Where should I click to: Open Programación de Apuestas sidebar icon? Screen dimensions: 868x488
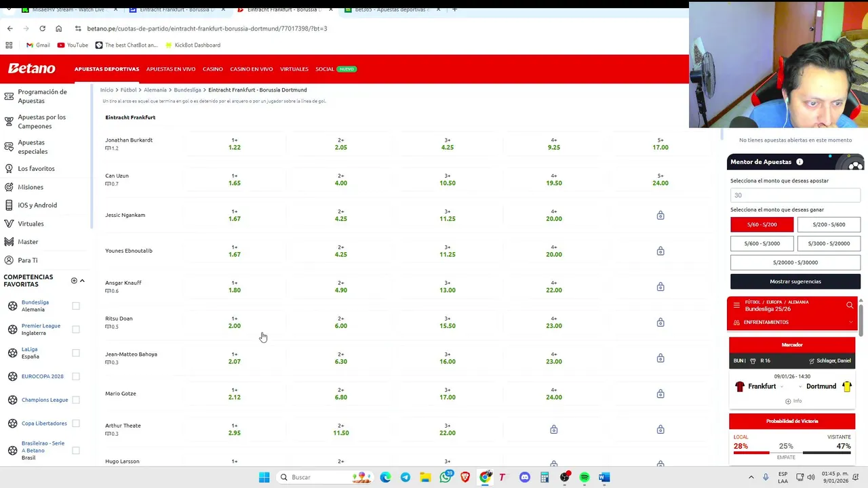click(9, 96)
